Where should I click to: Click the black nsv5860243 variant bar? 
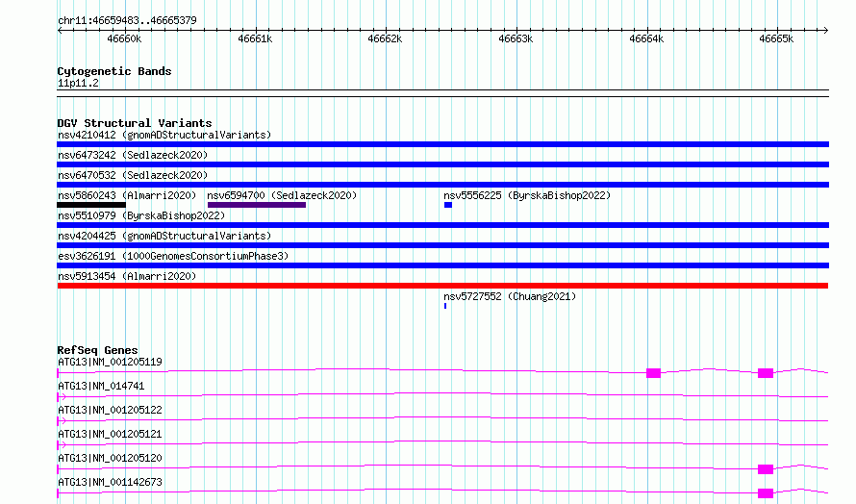91,205
